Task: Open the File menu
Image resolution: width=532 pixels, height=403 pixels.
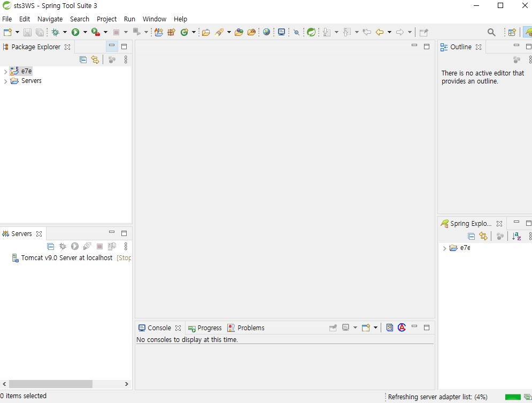Action: click(x=7, y=19)
